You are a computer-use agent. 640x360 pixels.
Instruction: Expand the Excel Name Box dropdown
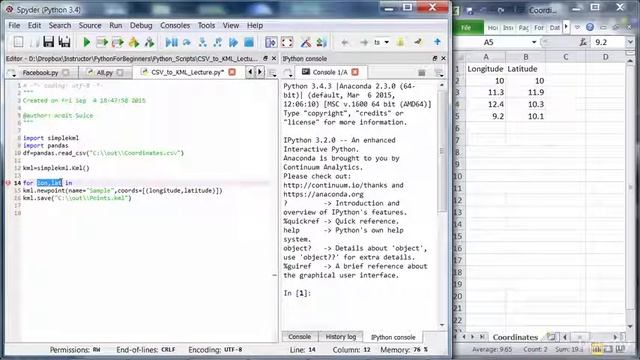pos(533,42)
